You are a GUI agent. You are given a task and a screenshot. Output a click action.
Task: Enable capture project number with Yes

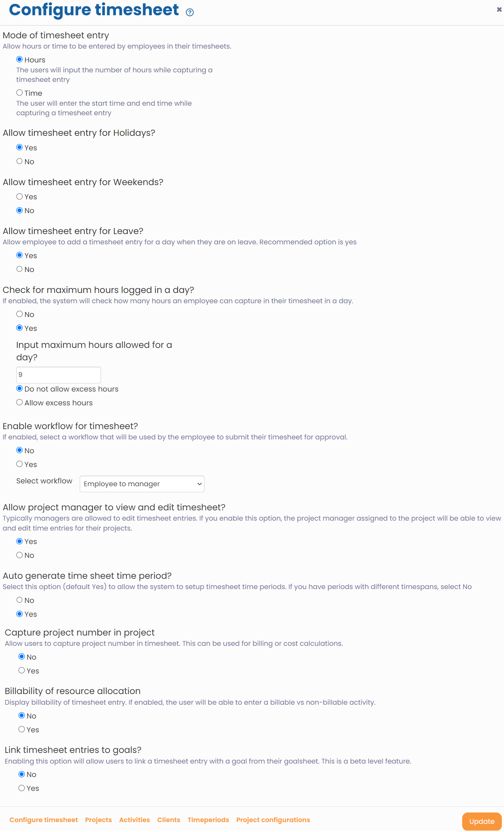tap(22, 671)
